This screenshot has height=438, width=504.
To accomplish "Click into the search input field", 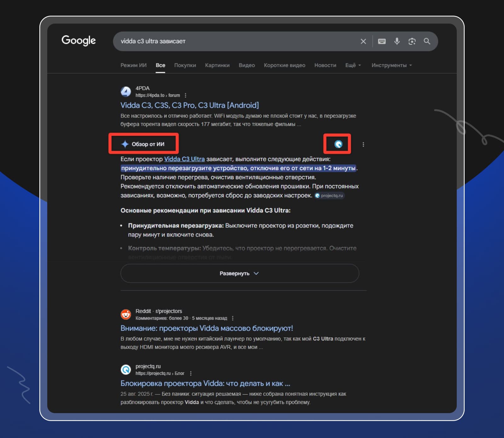I will point(236,41).
